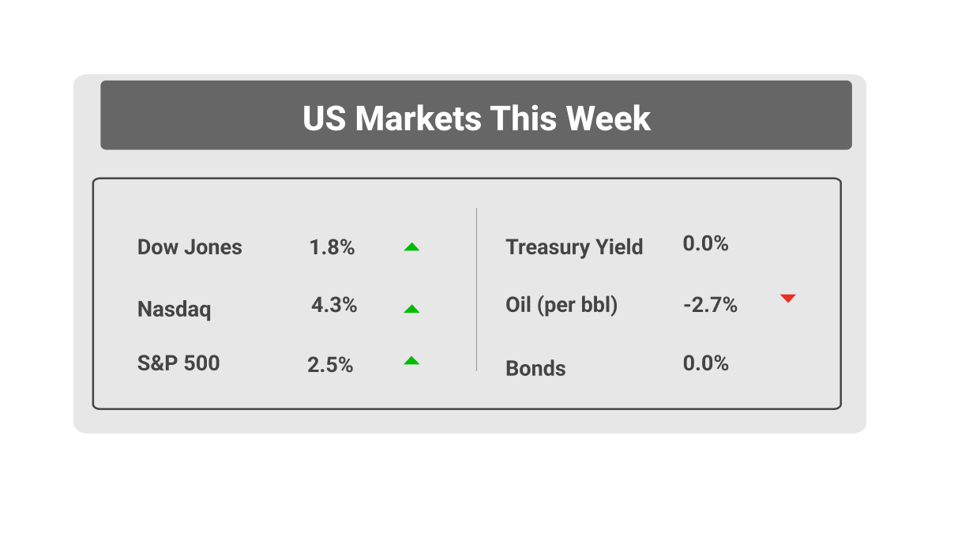954x560 pixels.
Task: Click the Bonds 0.0% value
Action: pyautogui.click(x=705, y=363)
